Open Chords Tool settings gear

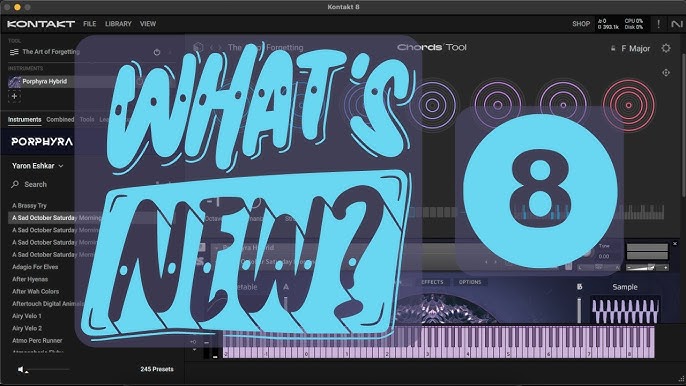(x=666, y=48)
